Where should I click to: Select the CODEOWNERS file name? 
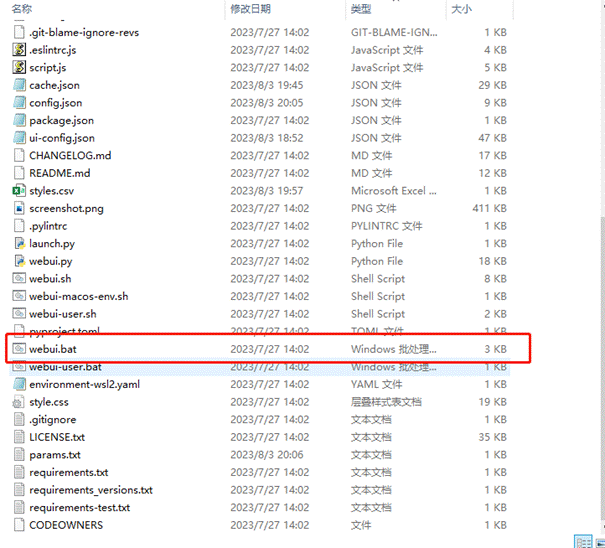(x=66, y=525)
